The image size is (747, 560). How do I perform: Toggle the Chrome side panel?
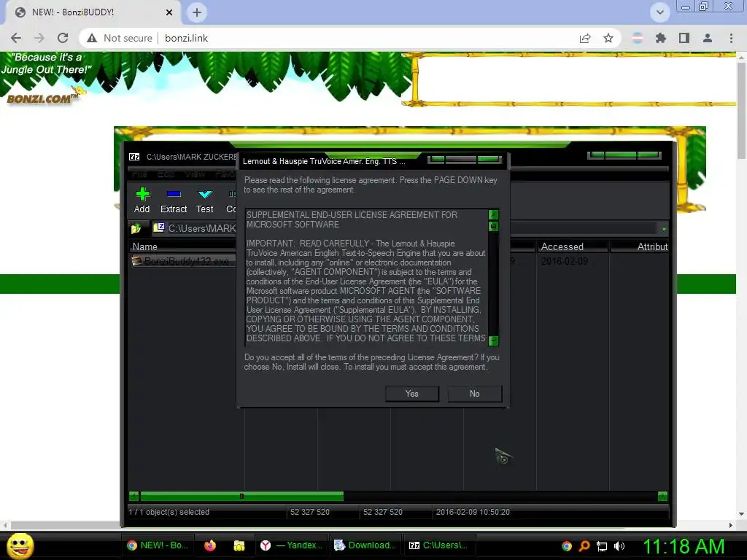[684, 38]
